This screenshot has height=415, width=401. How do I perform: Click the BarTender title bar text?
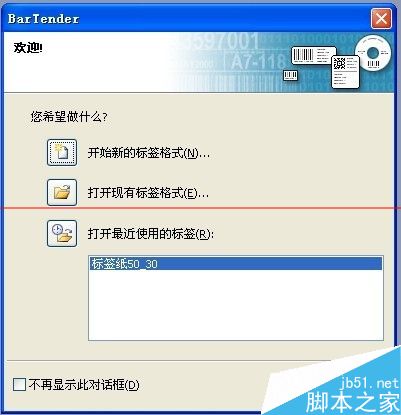pyautogui.click(x=43, y=19)
